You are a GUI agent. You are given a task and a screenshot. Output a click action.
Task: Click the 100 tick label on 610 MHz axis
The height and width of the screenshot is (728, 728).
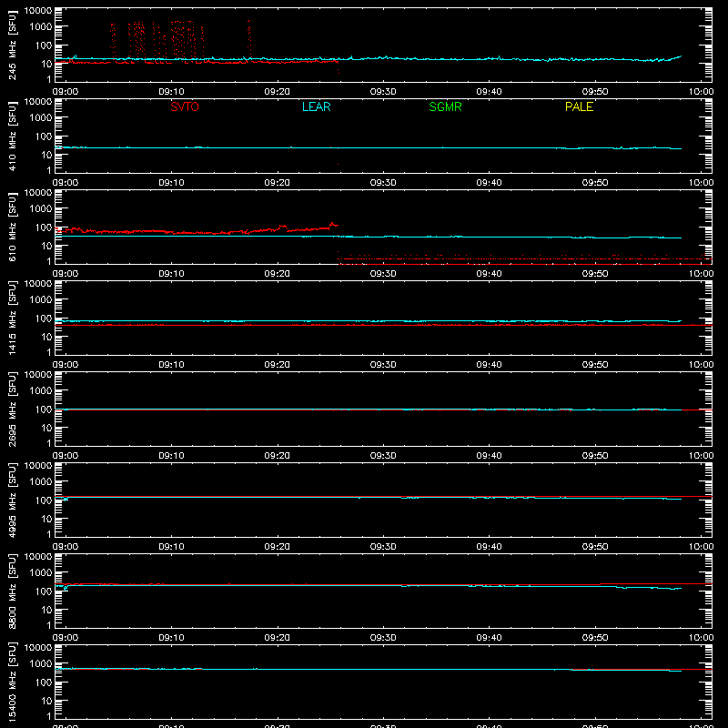[x=44, y=227]
